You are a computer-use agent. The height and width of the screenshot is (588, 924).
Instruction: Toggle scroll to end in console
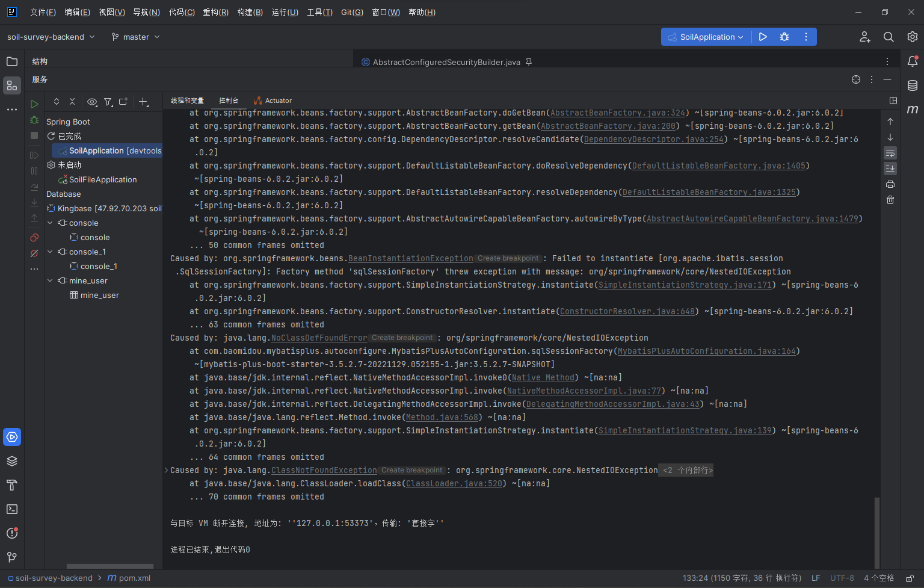pyautogui.click(x=890, y=169)
